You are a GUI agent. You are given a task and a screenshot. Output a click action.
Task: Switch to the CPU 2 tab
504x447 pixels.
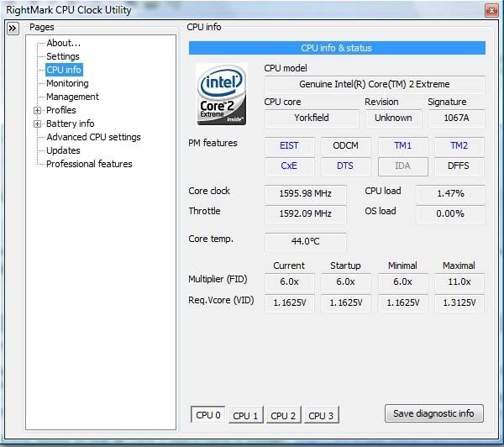(x=283, y=415)
